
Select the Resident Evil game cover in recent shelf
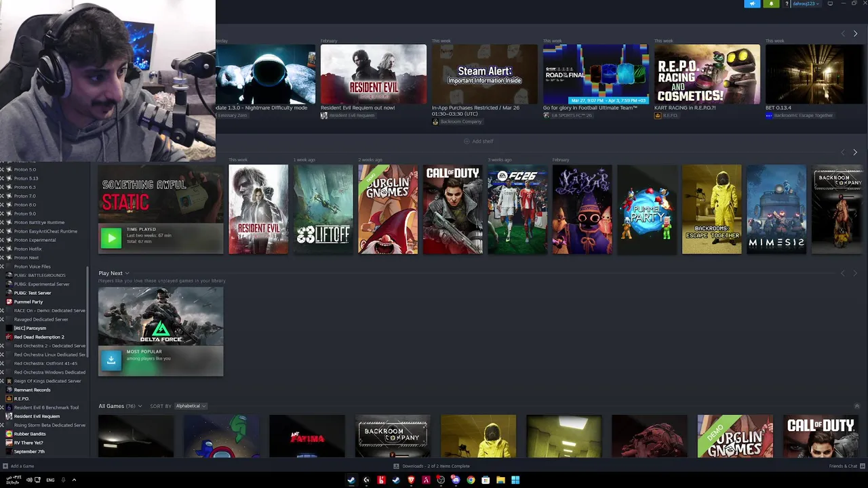pos(258,209)
